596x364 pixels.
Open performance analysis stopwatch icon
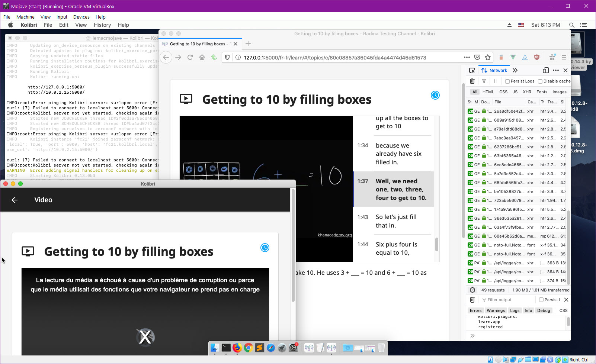click(472, 290)
